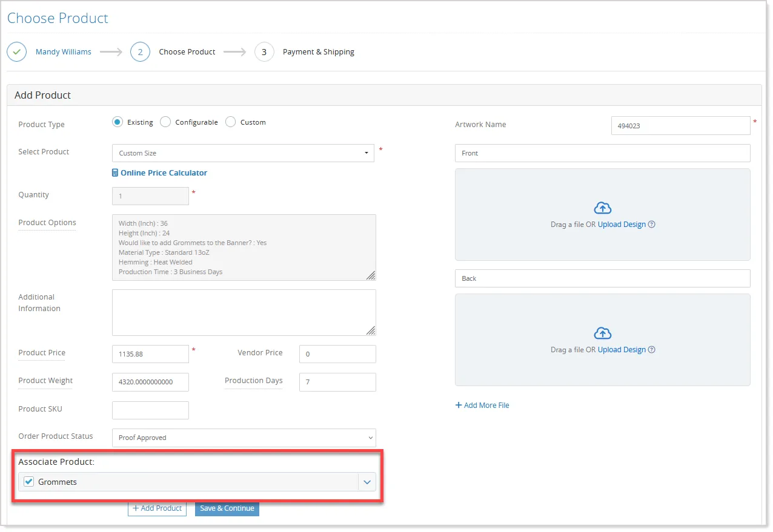This screenshot has height=532, width=773.
Task: Open the Select Product Custom Size dropdown
Action: tap(243, 153)
